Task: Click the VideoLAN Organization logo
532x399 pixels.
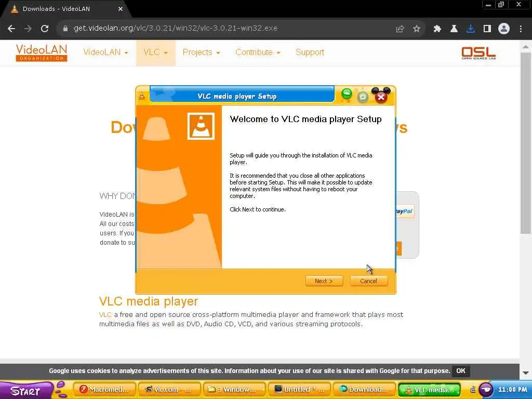Action: point(42,52)
